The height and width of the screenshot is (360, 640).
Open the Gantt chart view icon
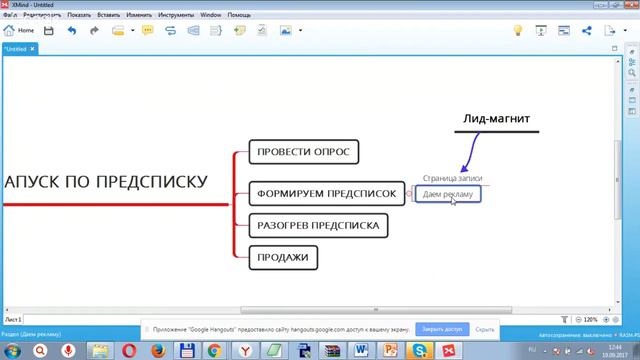564,31
